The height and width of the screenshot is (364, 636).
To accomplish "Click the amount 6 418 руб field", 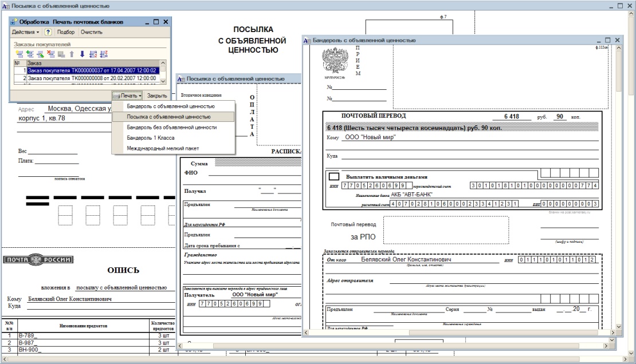I will (x=512, y=116).
